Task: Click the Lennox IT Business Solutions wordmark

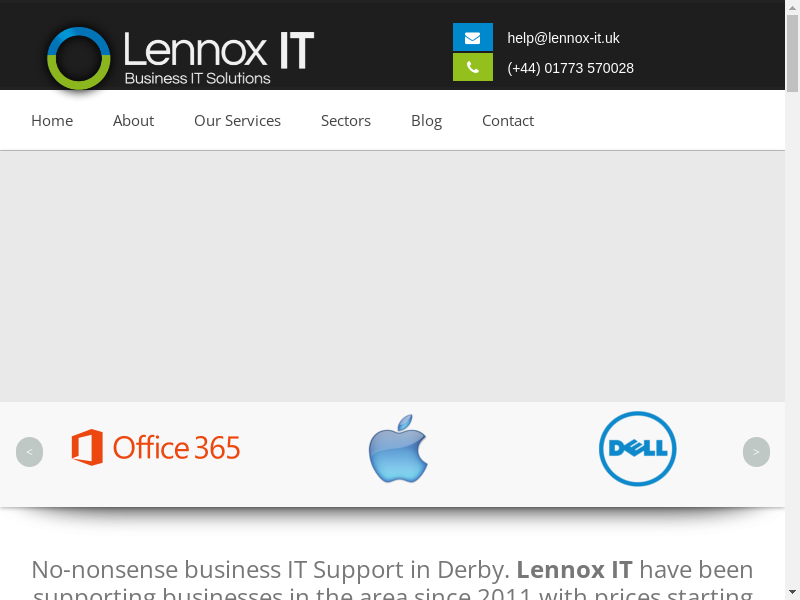Action: [218, 58]
